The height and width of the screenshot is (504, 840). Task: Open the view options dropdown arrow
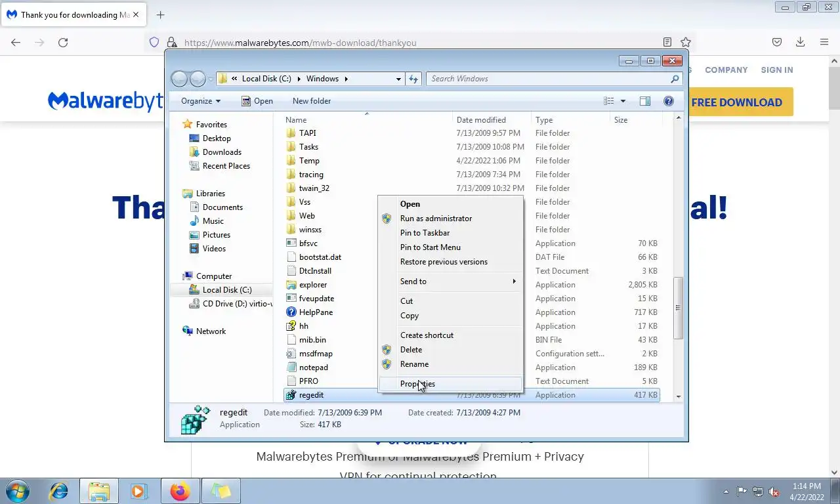click(x=623, y=101)
